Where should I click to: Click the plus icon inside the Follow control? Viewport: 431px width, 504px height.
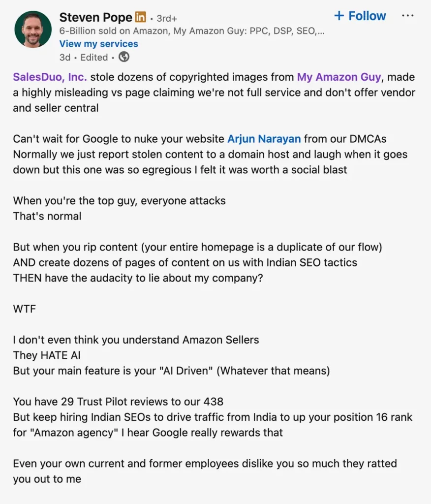[x=339, y=15]
